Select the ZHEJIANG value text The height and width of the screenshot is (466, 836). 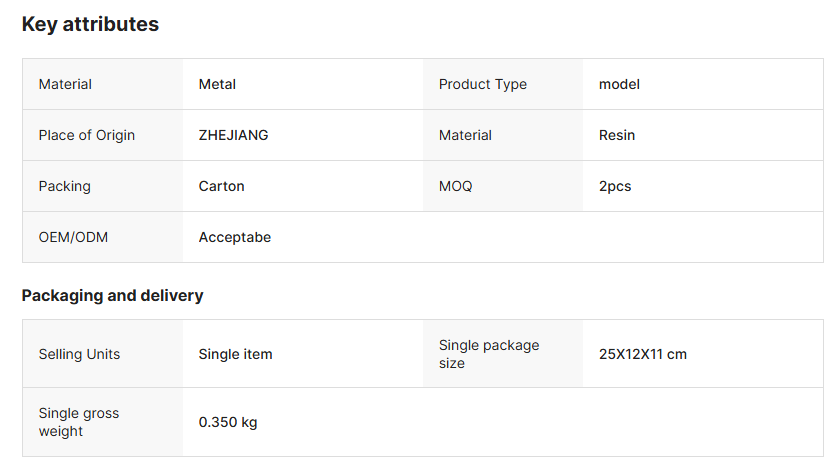pos(233,136)
